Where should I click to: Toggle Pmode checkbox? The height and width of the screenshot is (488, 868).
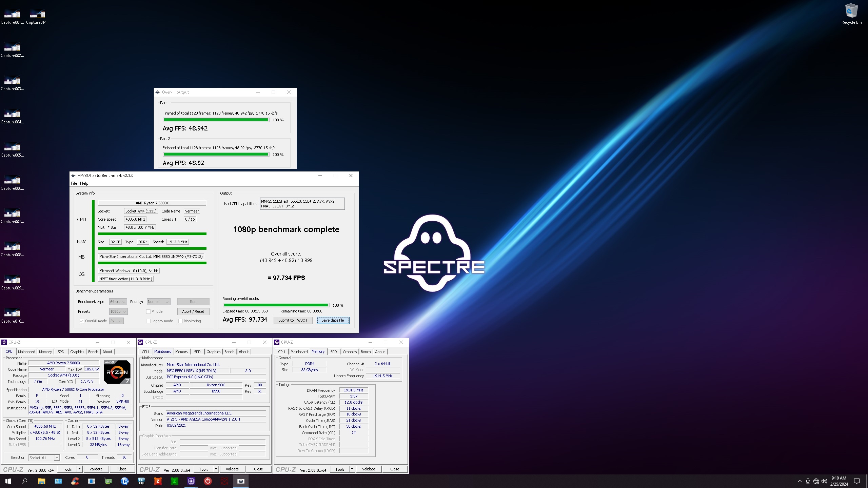[x=148, y=311]
